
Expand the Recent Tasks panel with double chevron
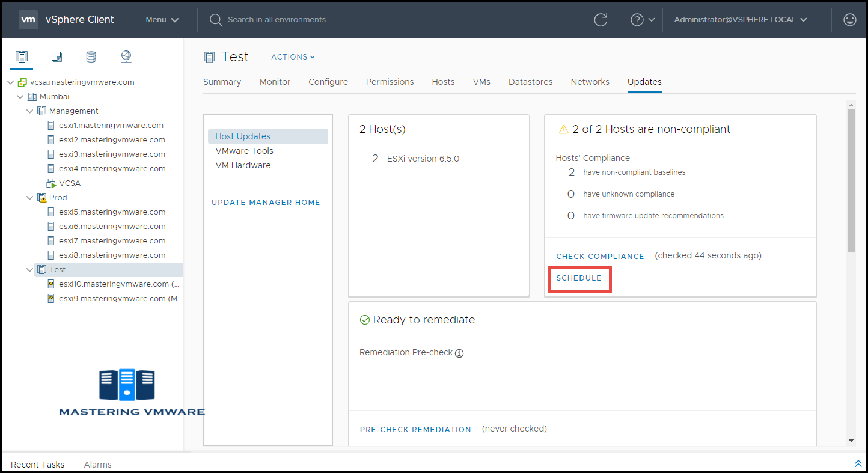[858, 463]
